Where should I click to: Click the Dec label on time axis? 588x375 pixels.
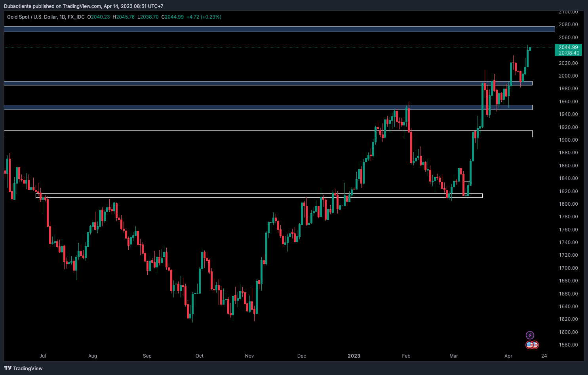point(302,356)
